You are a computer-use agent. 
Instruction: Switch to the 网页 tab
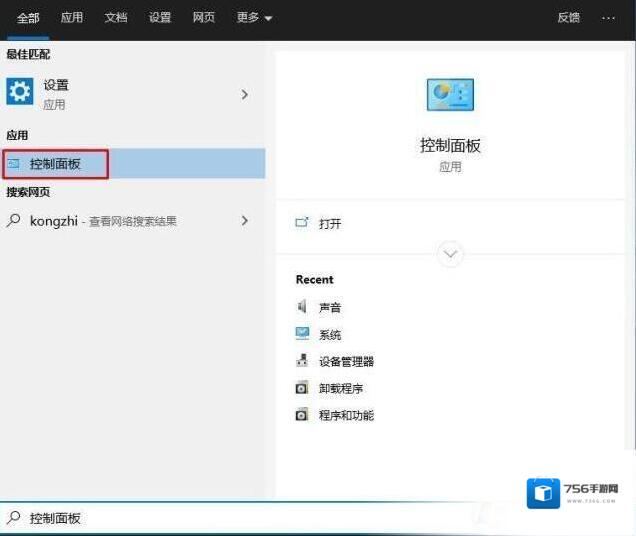pyautogui.click(x=204, y=18)
